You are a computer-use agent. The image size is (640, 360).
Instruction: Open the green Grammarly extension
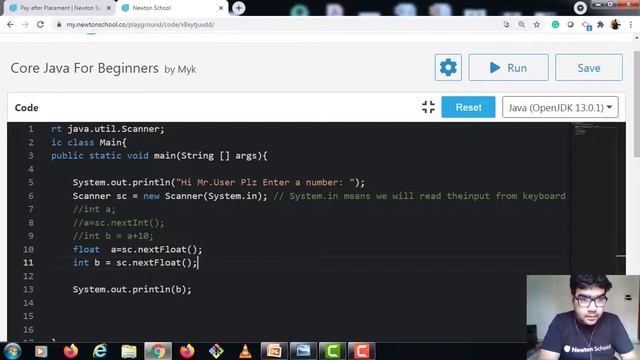click(555, 24)
